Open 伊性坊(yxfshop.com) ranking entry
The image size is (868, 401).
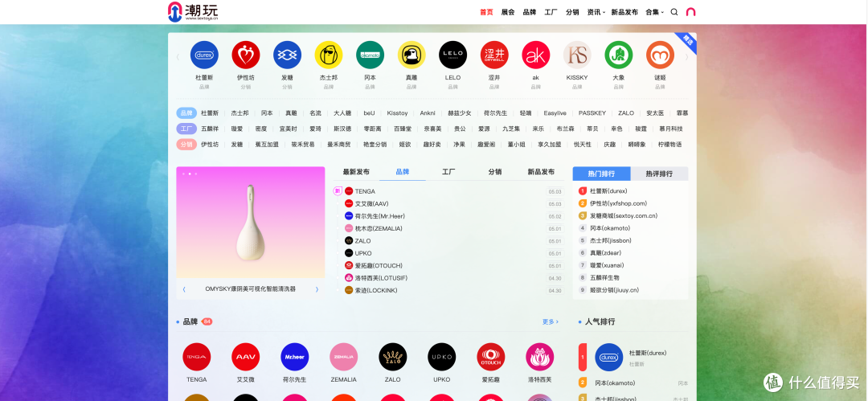point(618,203)
